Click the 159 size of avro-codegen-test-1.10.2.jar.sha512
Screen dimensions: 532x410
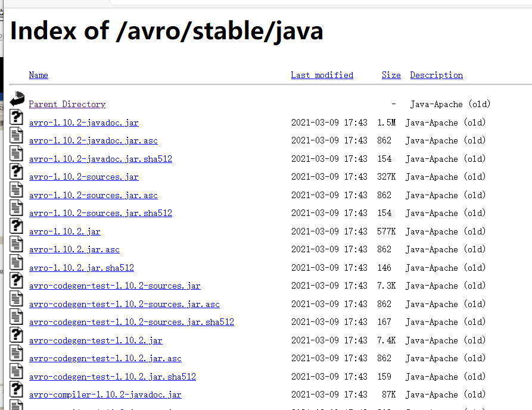click(384, 376)
